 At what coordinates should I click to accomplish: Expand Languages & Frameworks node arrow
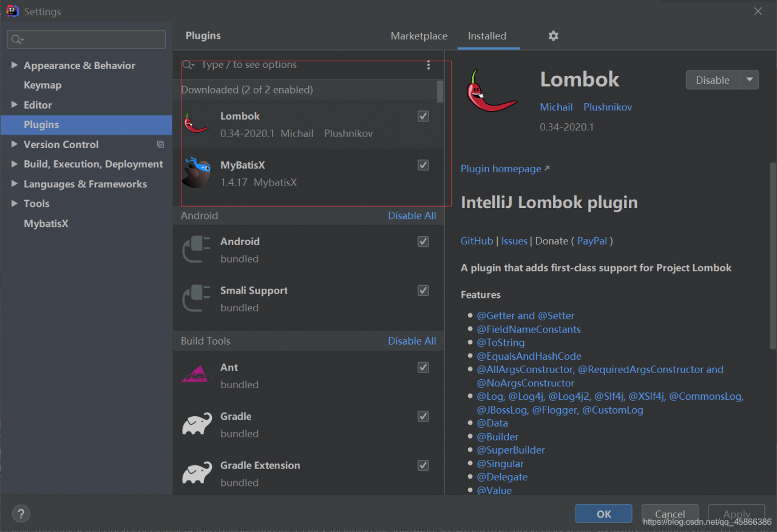14,183
